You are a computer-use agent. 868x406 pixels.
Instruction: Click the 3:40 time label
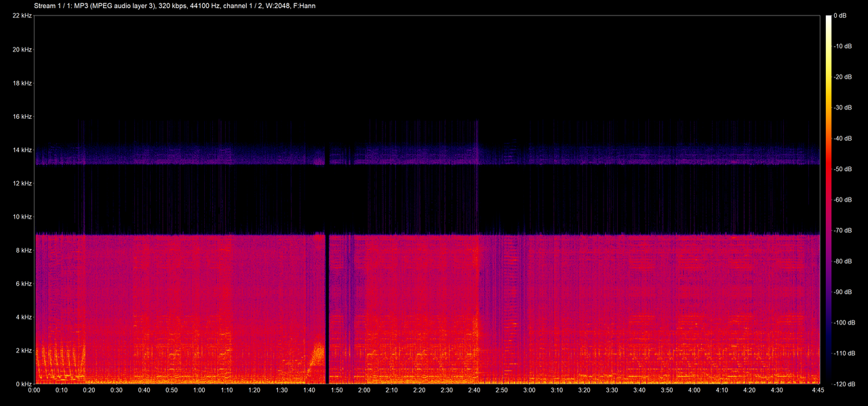pos(639,391)
